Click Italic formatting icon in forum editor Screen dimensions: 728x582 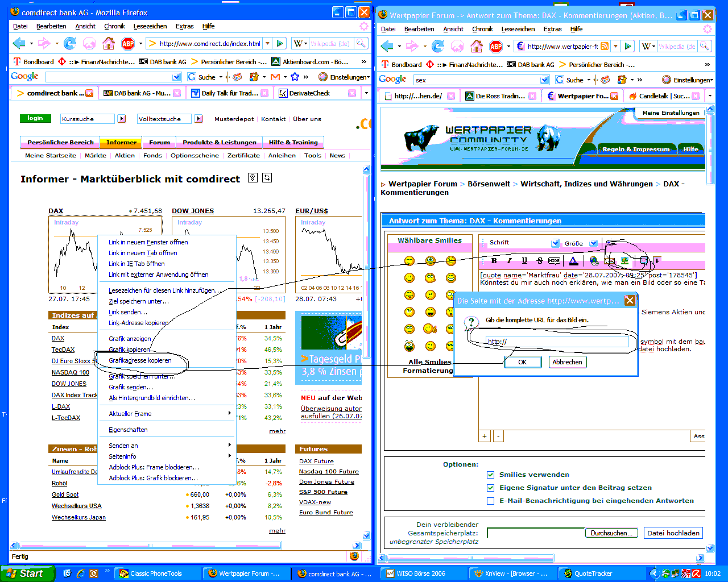pyautogui.click(x=509, y=261)
